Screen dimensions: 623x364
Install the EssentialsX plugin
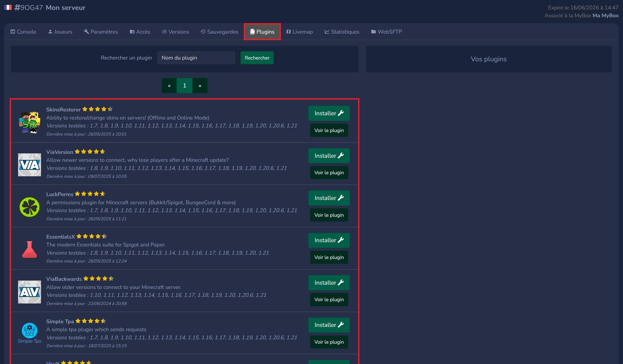pos(329,240)
